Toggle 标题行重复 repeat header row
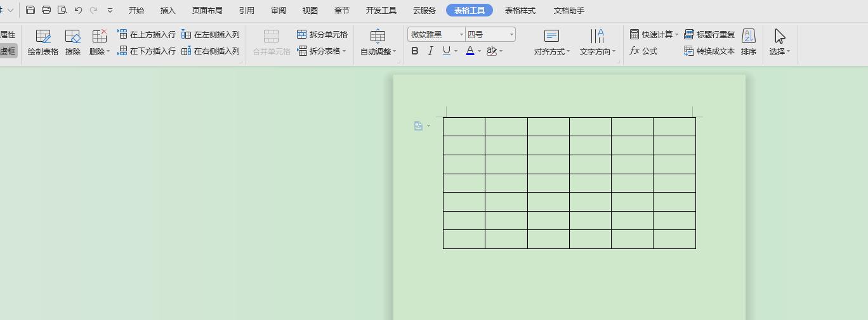 709,34
